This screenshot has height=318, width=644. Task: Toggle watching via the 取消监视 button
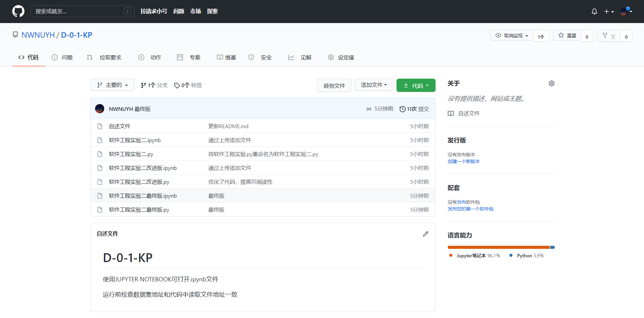[x=512, y=36]
